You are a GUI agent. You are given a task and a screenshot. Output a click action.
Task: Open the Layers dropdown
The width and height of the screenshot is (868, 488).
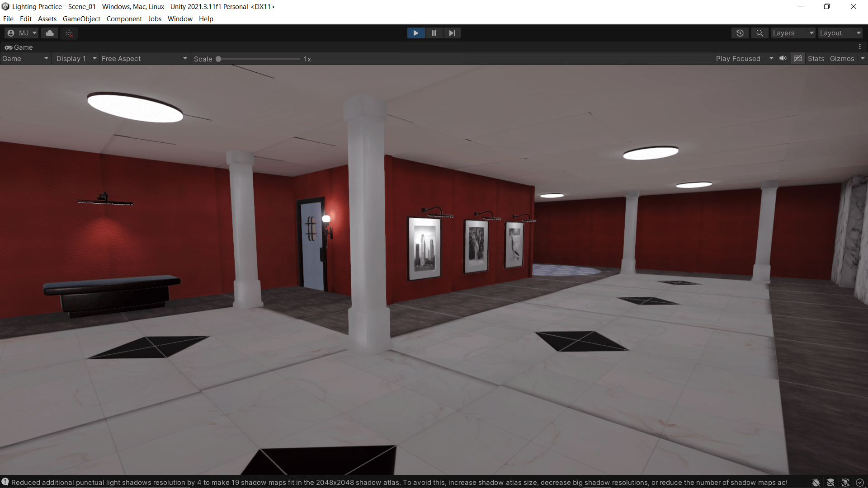pos(793,33)
